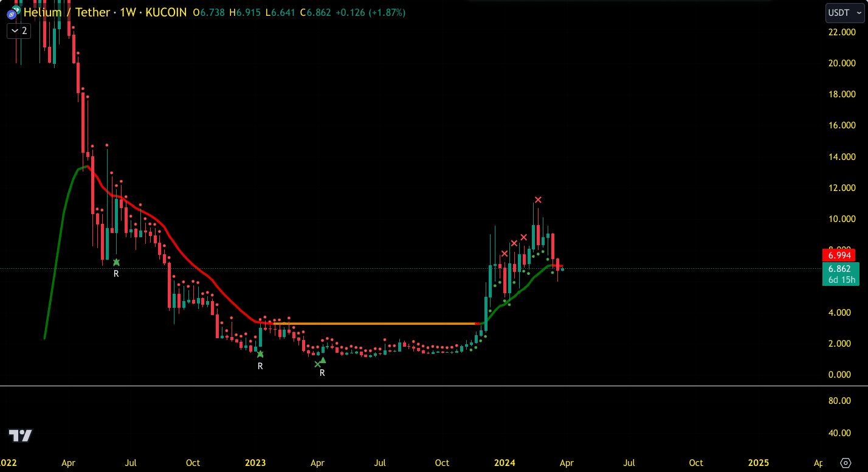Click the topmost red X marker near 11.000
Screen dimensions: 868x472
point(538,200)
